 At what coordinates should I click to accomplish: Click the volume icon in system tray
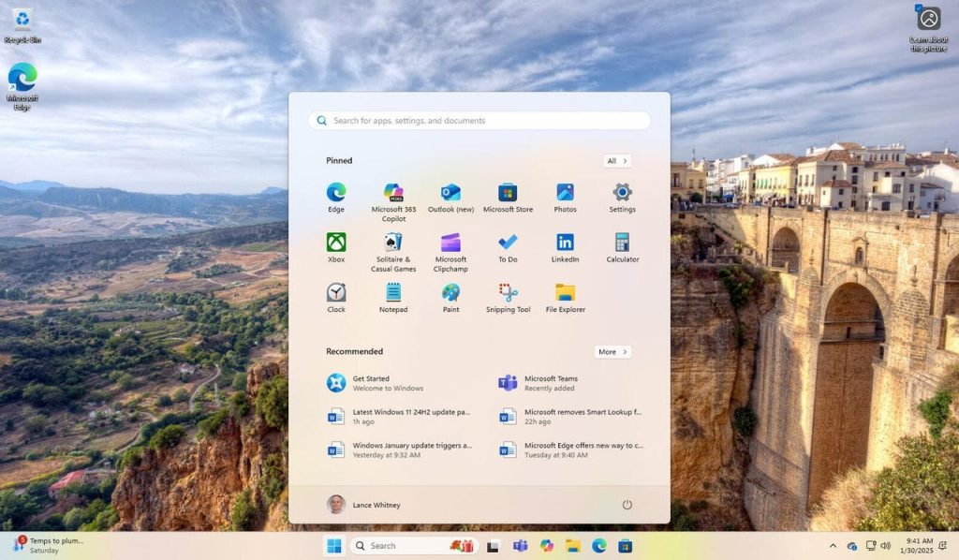[885, 545]
